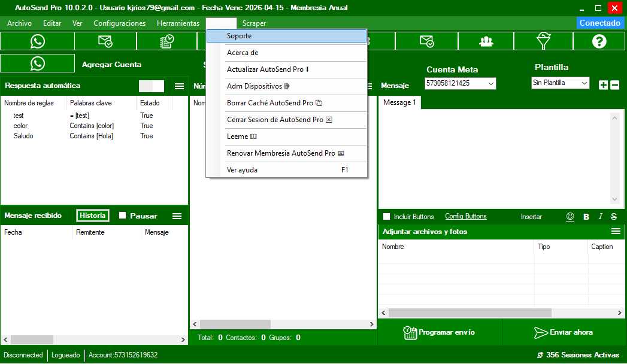Image resolution: width=627 pixels, height=364 pixels.
Task: Expand the Cuenta Meta dropdown
Action: [491, 84]
